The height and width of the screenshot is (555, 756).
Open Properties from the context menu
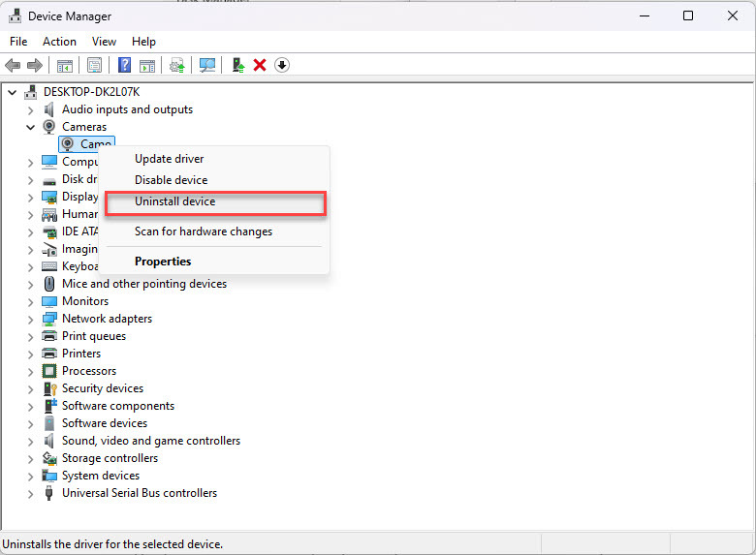pyautogui.click(x=163, y=262)
